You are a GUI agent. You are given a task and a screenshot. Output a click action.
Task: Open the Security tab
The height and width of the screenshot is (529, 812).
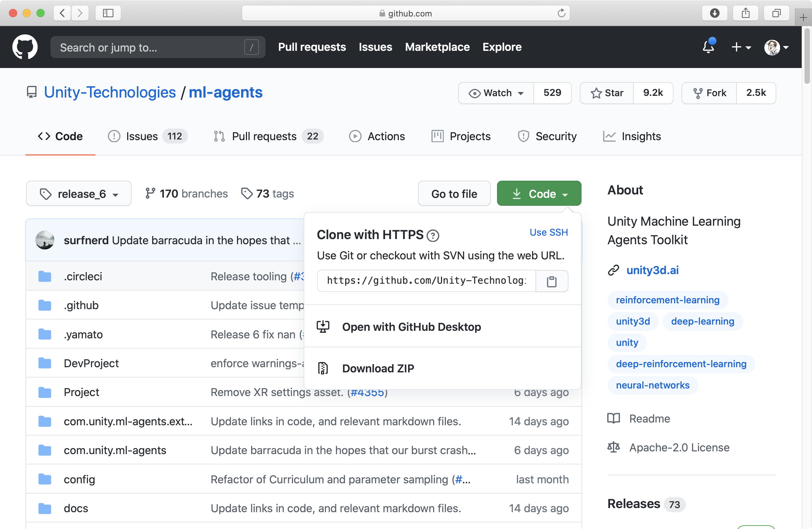coord(547,136)
